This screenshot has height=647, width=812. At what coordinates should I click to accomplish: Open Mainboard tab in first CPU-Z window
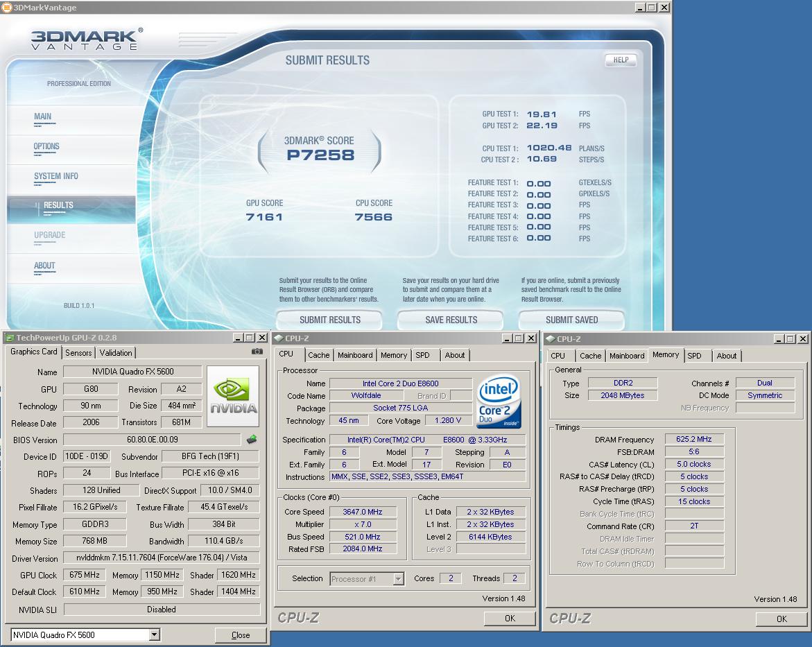coord(355,355)
